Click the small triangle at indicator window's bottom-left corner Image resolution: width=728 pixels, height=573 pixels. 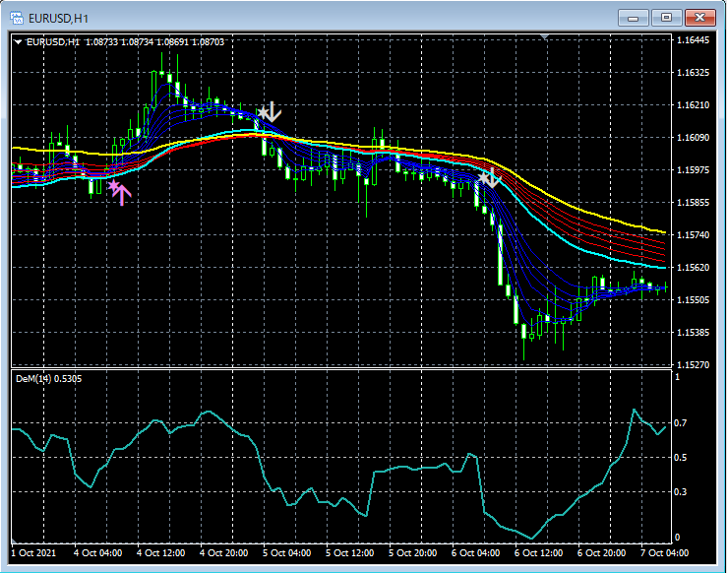click(14, 541)
